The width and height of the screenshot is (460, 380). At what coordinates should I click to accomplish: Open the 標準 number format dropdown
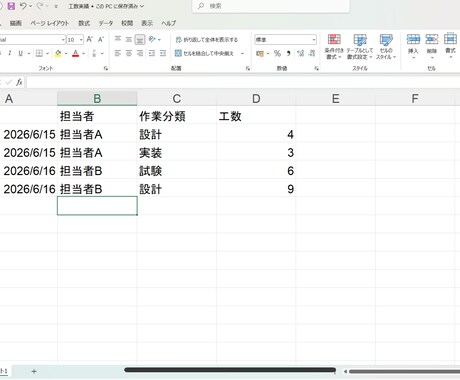pos(314,40)
